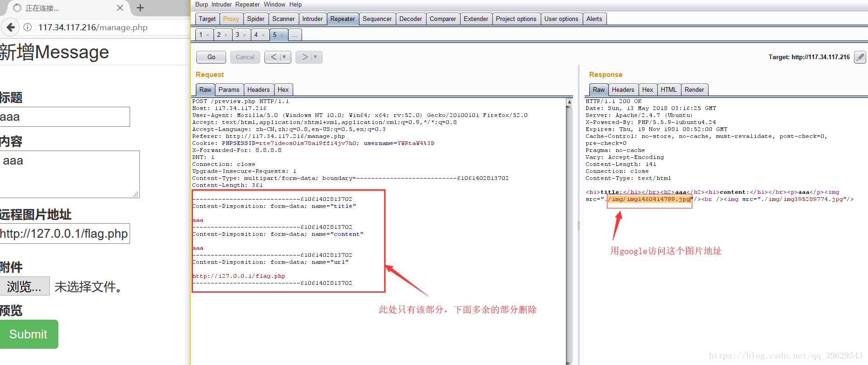This screenshot has height=365, width=868.
Task: Click the 内容 textarea containing aaa
Action: pyautogui.click(x=69, y=174)
